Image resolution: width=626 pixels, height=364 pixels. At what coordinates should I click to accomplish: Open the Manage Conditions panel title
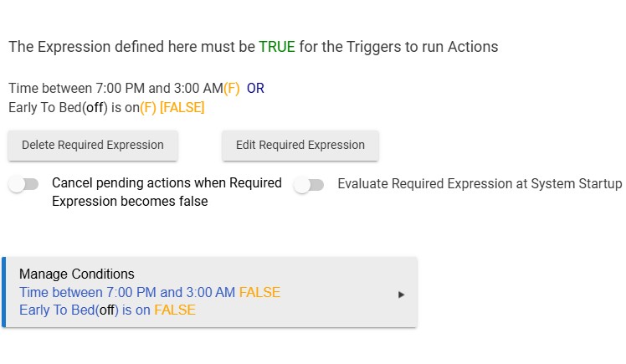[77, 274]
